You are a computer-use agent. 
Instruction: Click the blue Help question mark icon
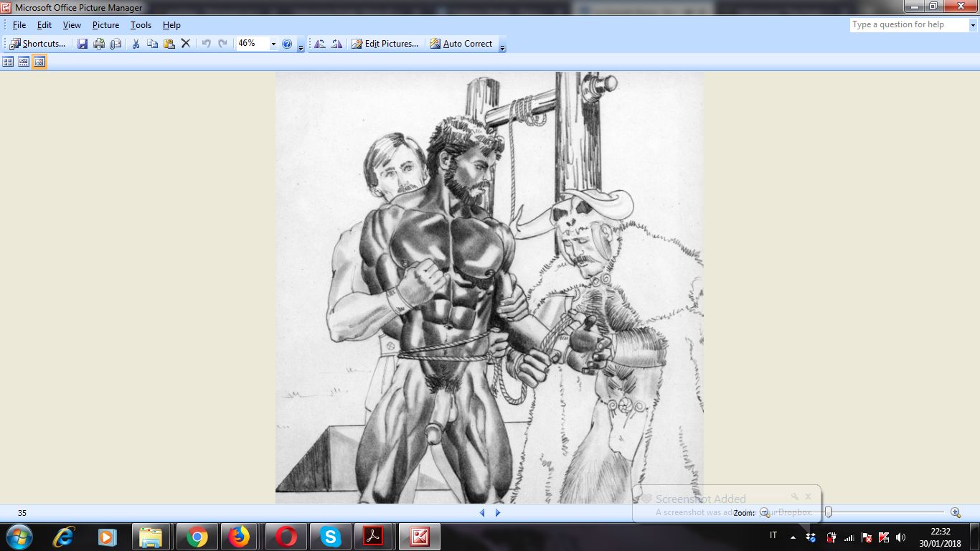coord(287,44)
